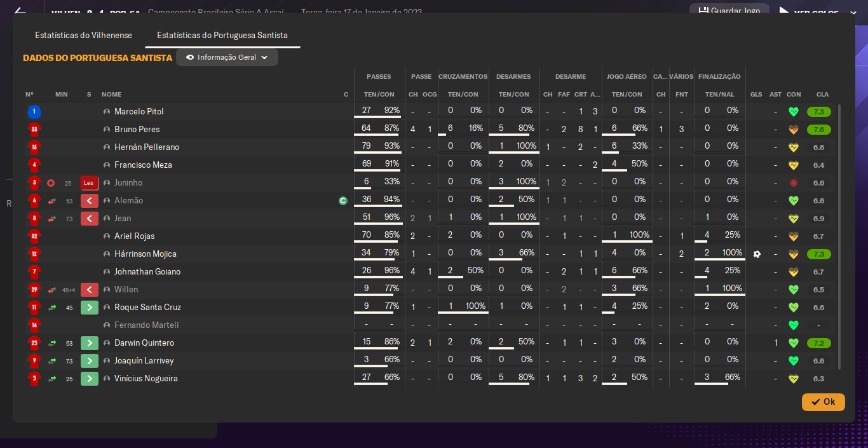This screenshot has width=868, height=448.
Task: Click Darwin Quintero's 7.2 rating badge
Action: pos(819,343)
